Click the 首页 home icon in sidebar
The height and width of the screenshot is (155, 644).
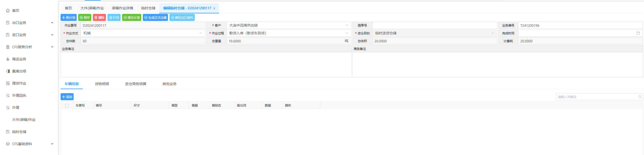8,11
